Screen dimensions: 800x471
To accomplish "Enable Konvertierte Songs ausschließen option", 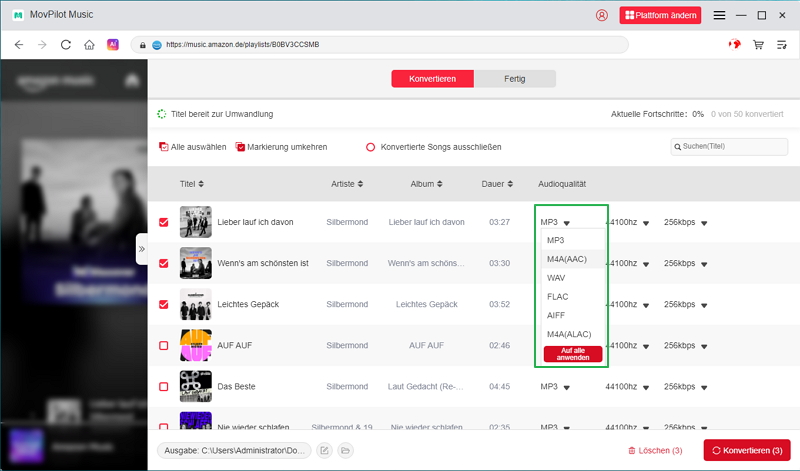I will pyautogui.click(x=371, y=147).
